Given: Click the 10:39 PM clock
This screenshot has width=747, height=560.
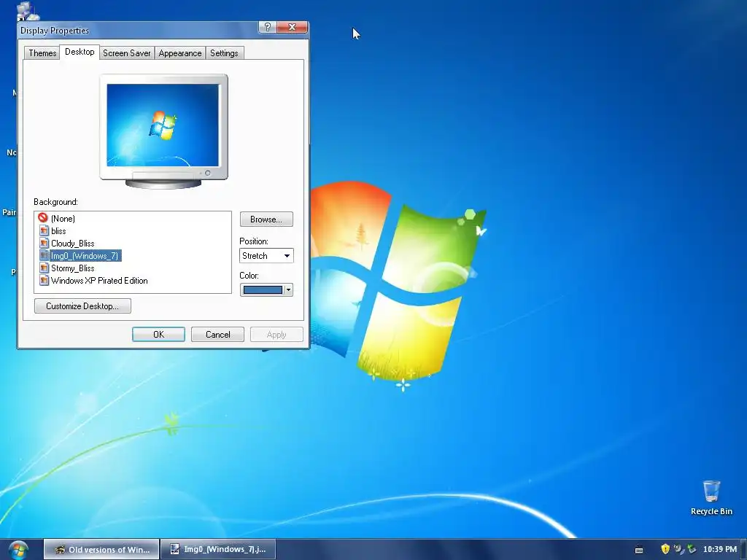Looking at the screenshot, I should pyautogui.click(x=720, y=550).
